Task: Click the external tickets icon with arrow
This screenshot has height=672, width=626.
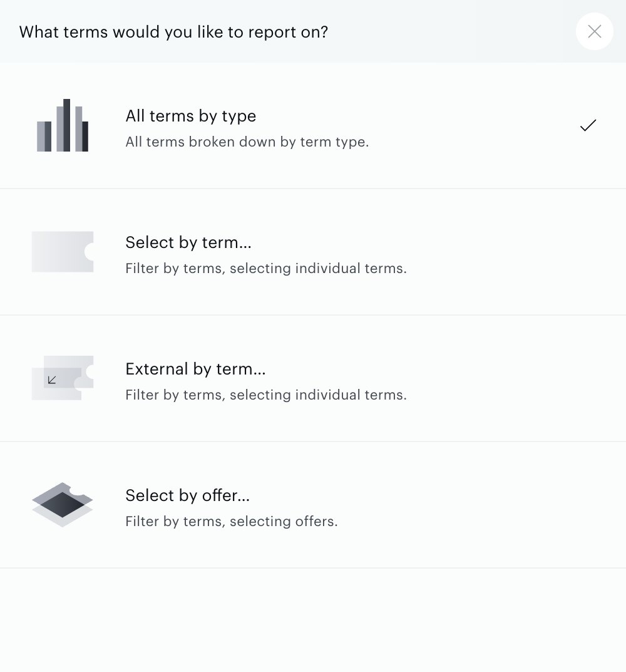Action: [63, 378]
